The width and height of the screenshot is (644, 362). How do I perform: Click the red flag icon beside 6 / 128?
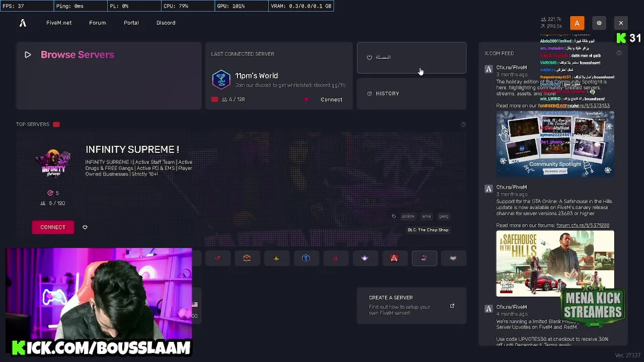[x=215, y=100]
